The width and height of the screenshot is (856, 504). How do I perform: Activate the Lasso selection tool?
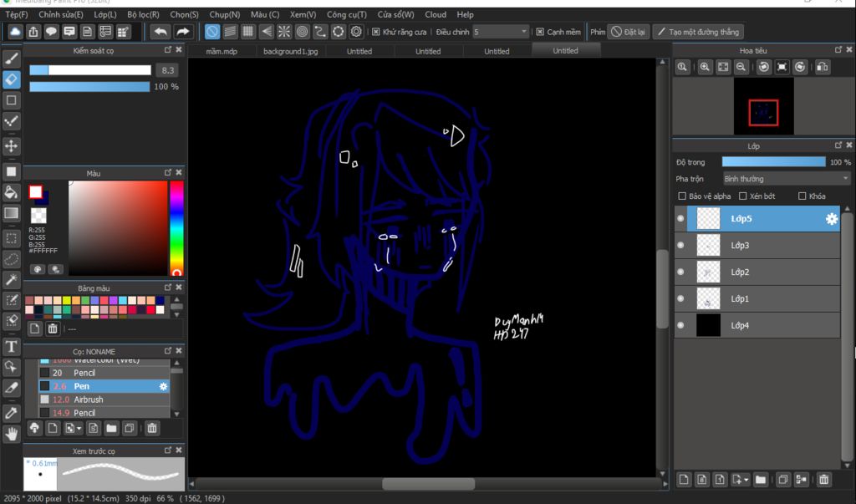pyautogui.click(x=11, y=259)
